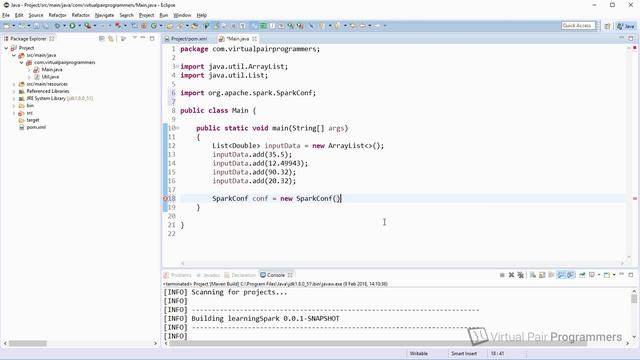Toggle Show Console on standard error change
Screen dimensions: 640x360
coord(571,275)
